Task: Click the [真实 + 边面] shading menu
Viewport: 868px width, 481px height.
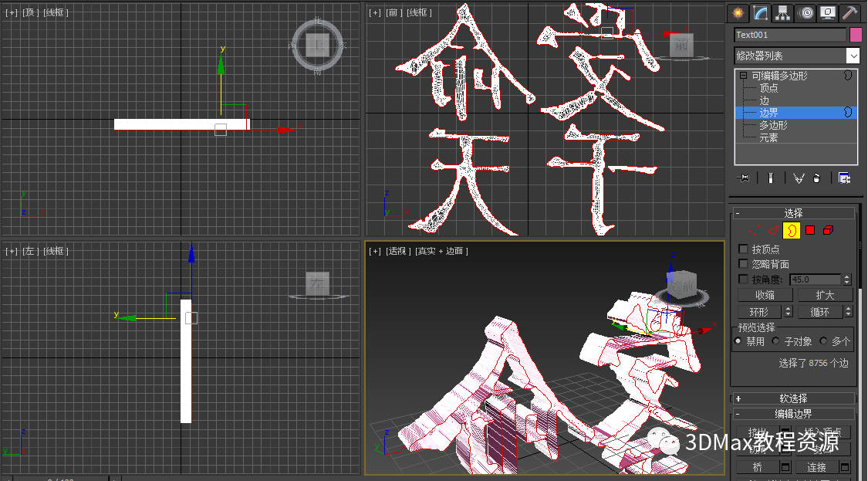Action: (x=442, y=251)
